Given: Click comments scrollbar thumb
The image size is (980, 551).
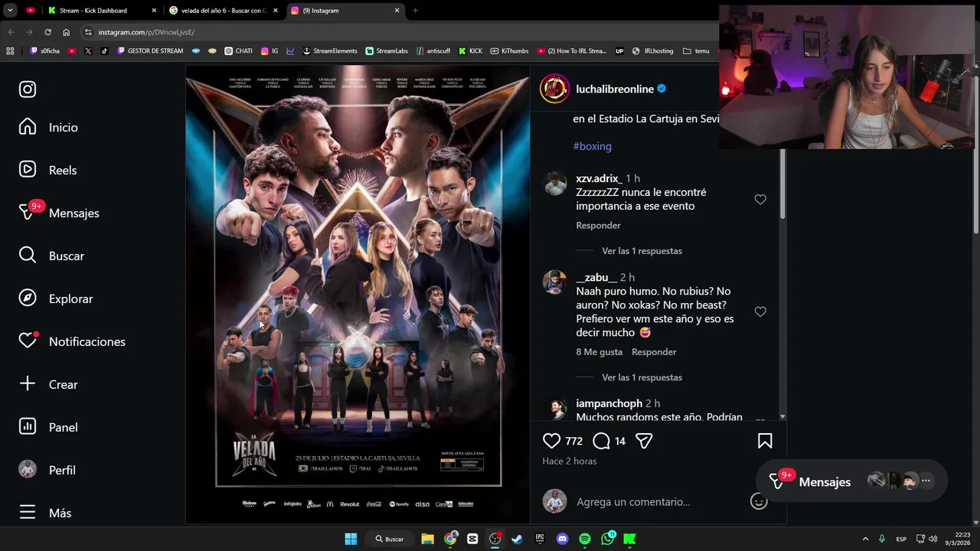Looking at the screenshot, I should (x=782, y=184).
